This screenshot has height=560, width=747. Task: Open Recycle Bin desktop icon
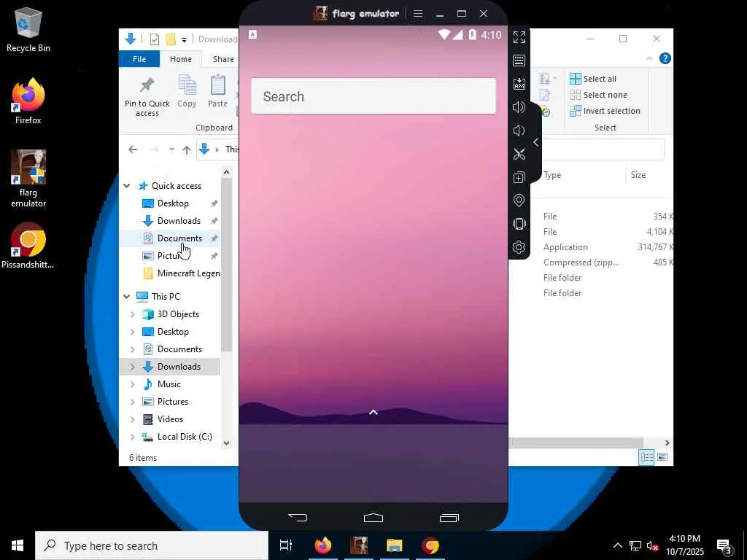[x=28, y=29]
